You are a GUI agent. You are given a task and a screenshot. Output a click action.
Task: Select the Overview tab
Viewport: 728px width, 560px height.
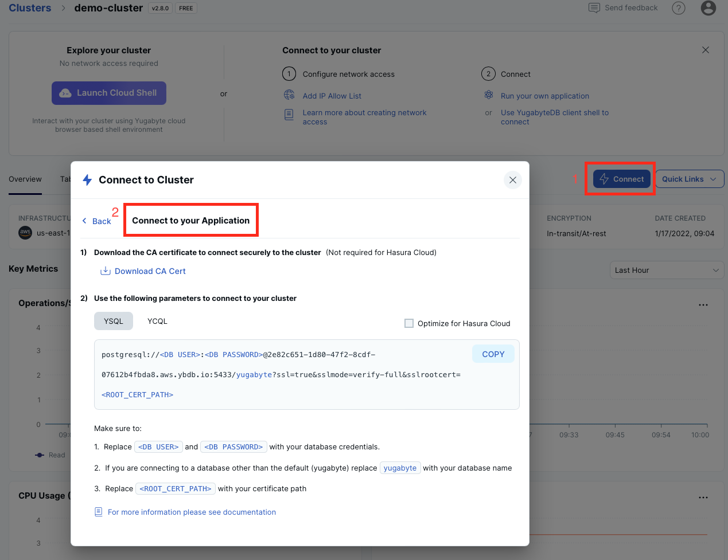tap(25, 179)
